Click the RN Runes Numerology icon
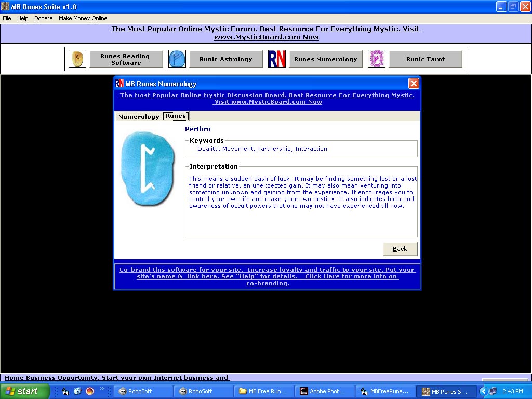 coord(277,59)
